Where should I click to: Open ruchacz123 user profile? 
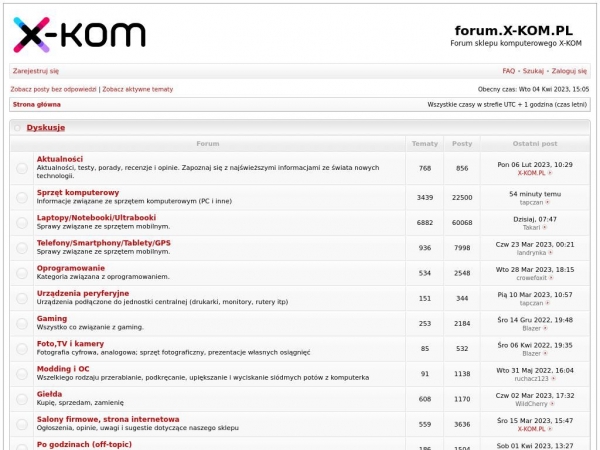pyautogui.click(x=532, y=379)
